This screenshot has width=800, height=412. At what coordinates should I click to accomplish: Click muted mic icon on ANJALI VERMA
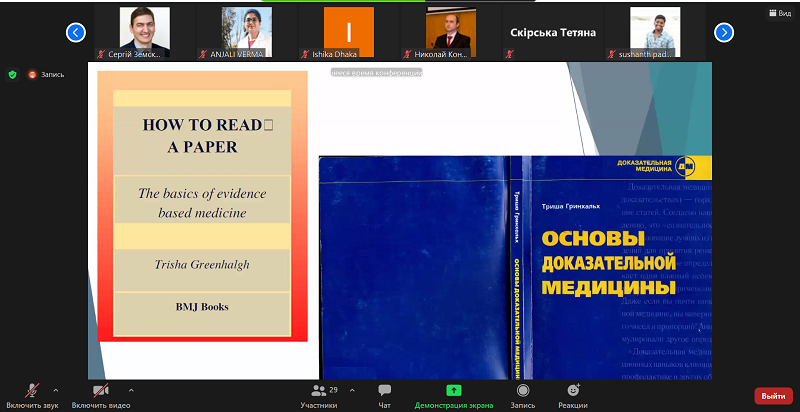tap(204, 54)
